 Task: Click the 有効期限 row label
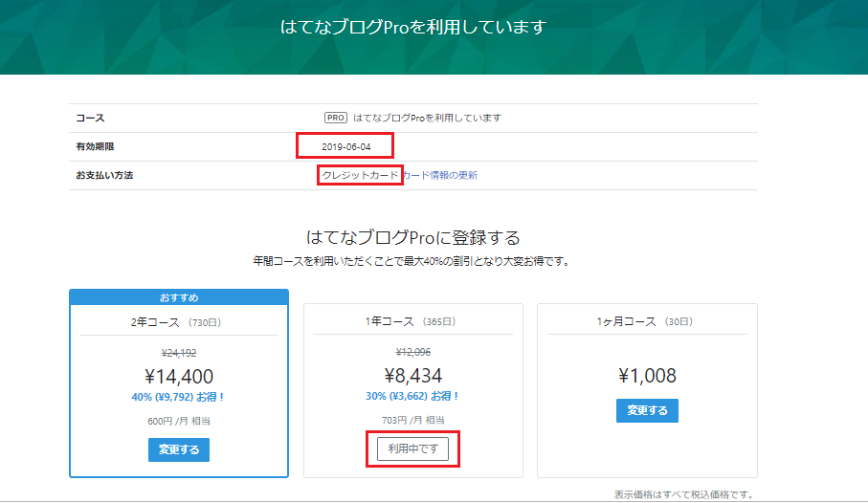[95, 146]
